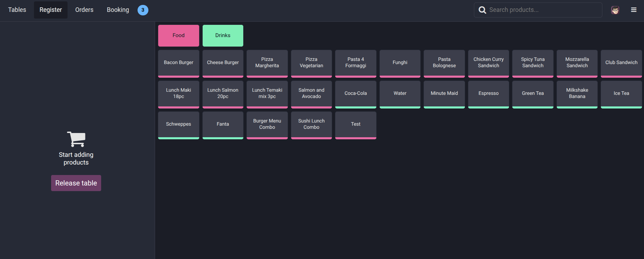The width and height of the screenshot is (644, 259).
Task: Add Espresso to the order
Action: [489, 94]
